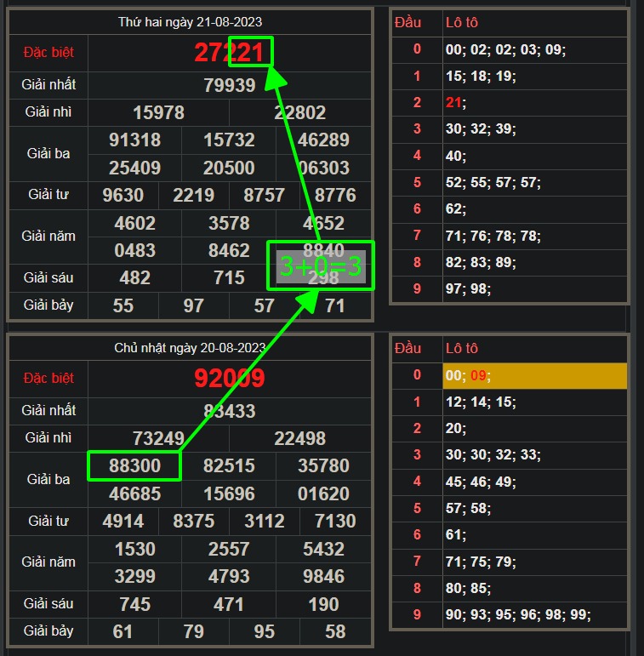Click the special prize number 27221
Viewport: 644px width, 656px height.
click(230, 53)
